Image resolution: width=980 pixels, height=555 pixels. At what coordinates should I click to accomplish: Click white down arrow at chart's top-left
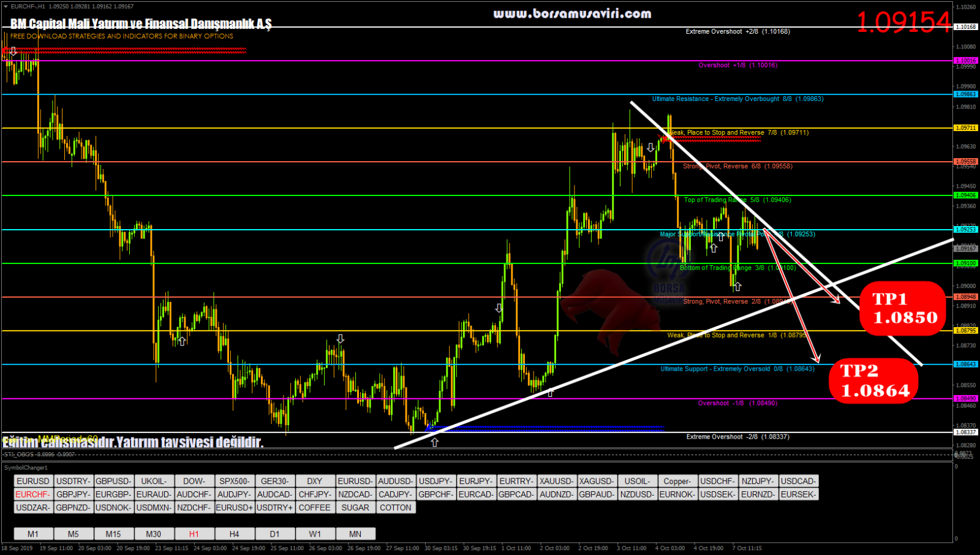click(x=13, y=51)
